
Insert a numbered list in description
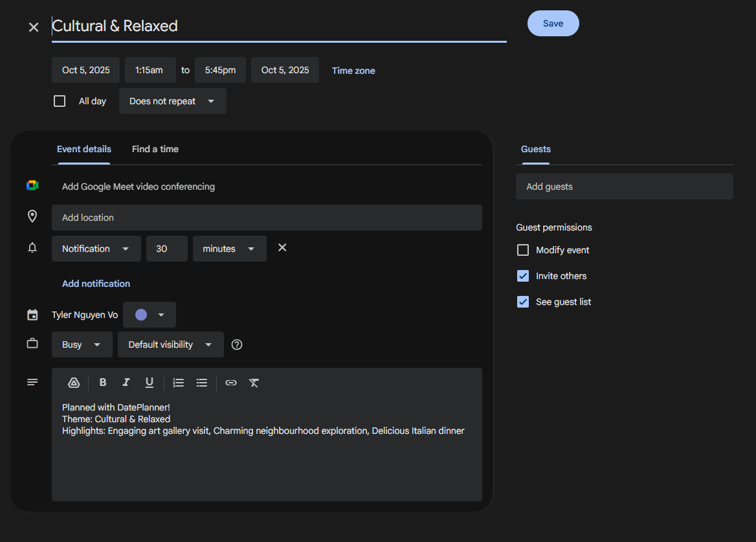pyautogui.click(x=179, y=383)
